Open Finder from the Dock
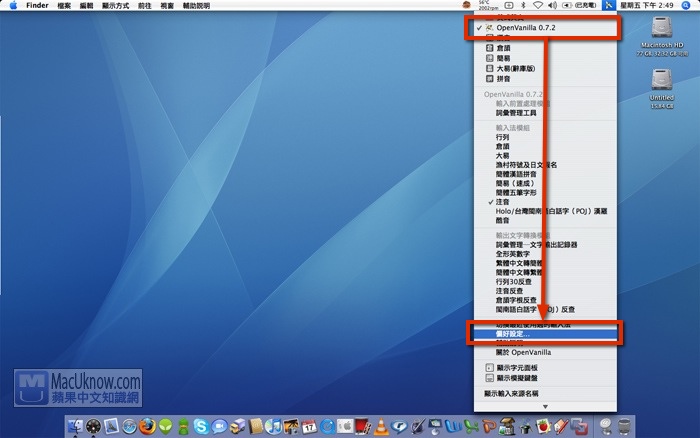Image resolution: width=700 pixels, height=438 pixels. click(x=75, y=427)
